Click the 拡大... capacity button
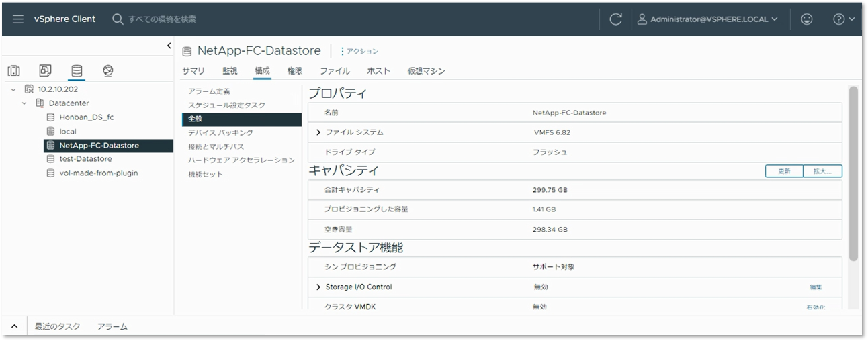This screenshot has height=341, width=868. [823, 171]
